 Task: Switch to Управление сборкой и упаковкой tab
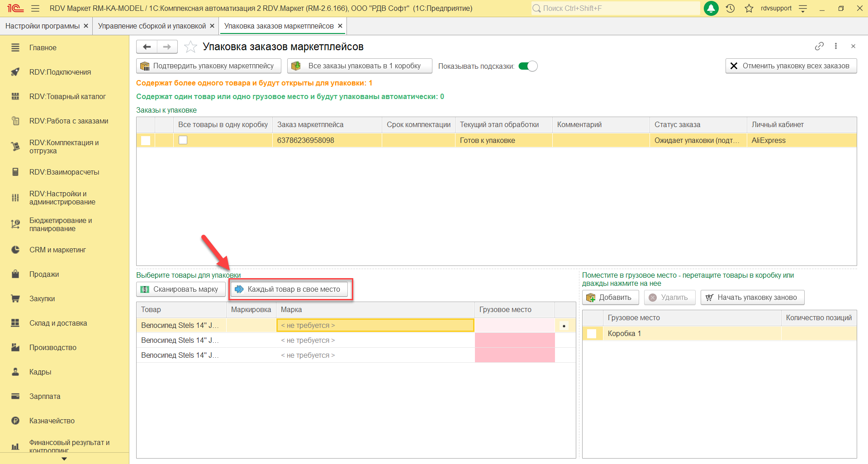click(x=152, y=26)
